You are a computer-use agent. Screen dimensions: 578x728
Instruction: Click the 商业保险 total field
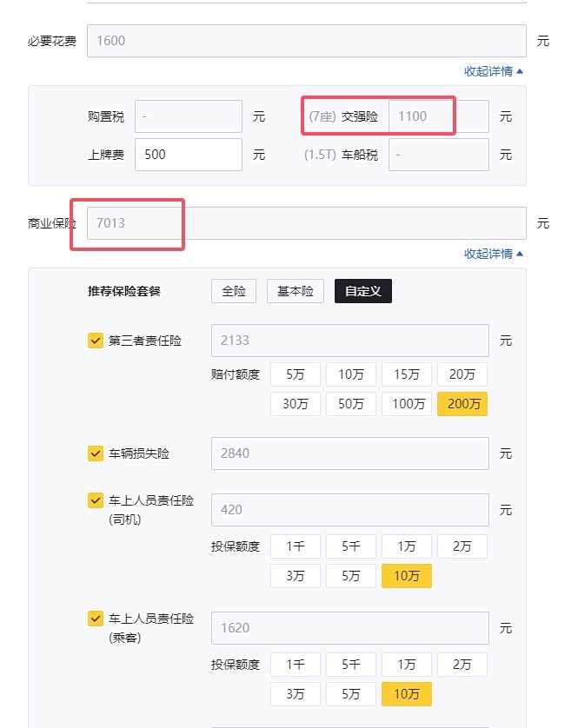[306, 223]
